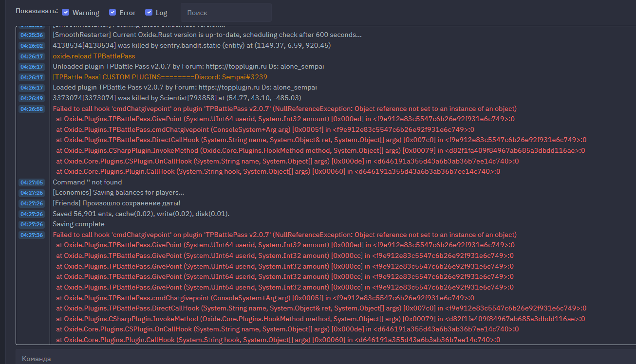This screenshot has height=364, width=636.
Task: Click the 04:25:36 timestamp badge
Action: [x=32, y=35]
